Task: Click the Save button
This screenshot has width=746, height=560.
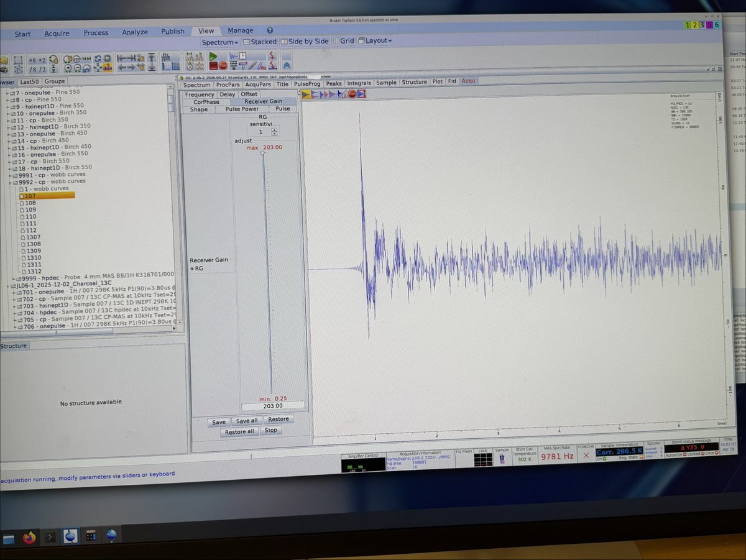Action: (x=219, y=422)
